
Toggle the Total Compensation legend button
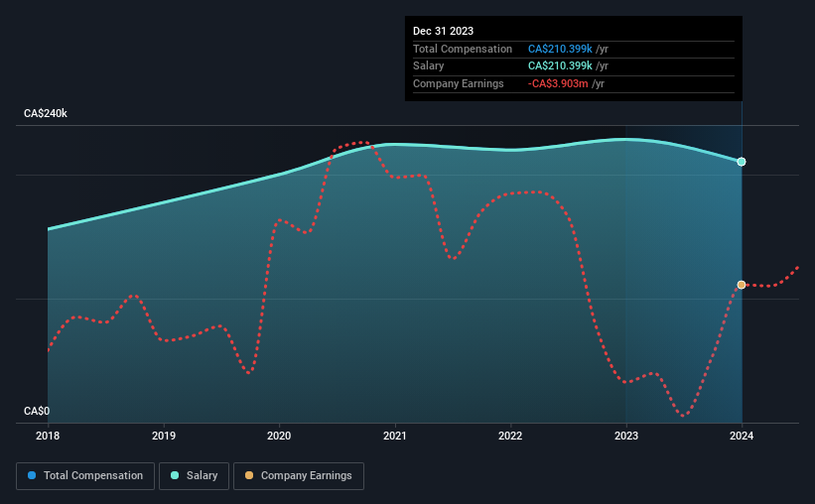click(x=85, y=476)
